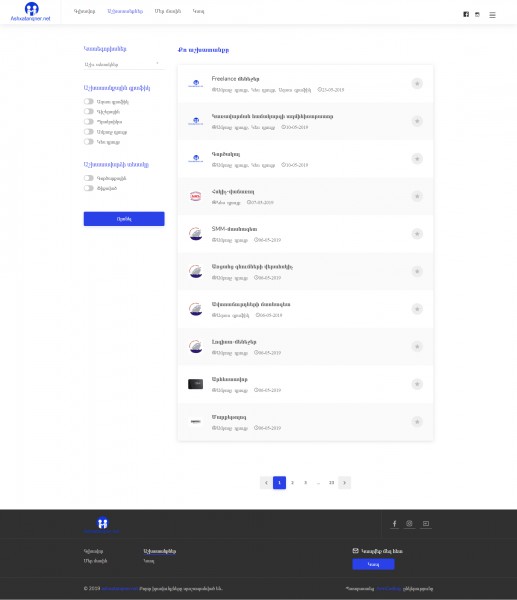This screenshot has height=600, width=517.
Task: Open the Լոջիստ-մենեջեր job title
Action: (x=234, y=342)
